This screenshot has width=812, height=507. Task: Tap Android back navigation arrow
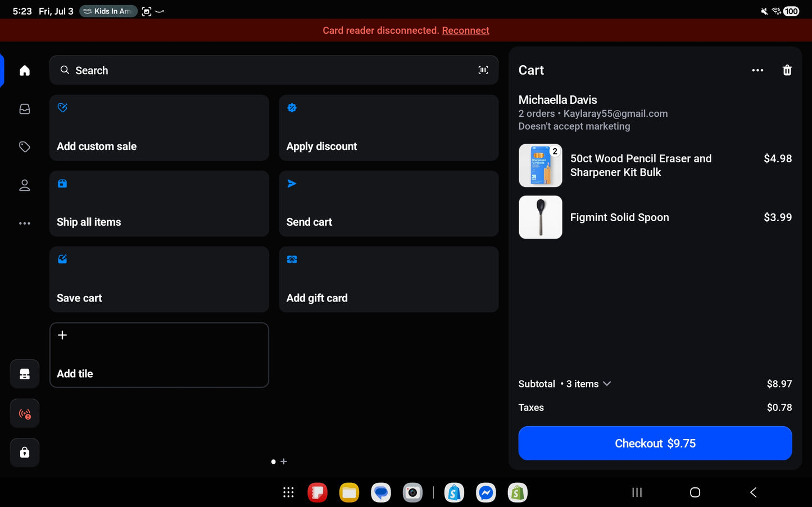pos(754,492)
